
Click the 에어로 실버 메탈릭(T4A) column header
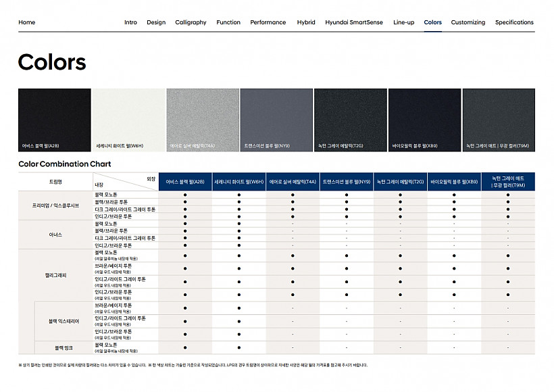[x=293, y=182]
